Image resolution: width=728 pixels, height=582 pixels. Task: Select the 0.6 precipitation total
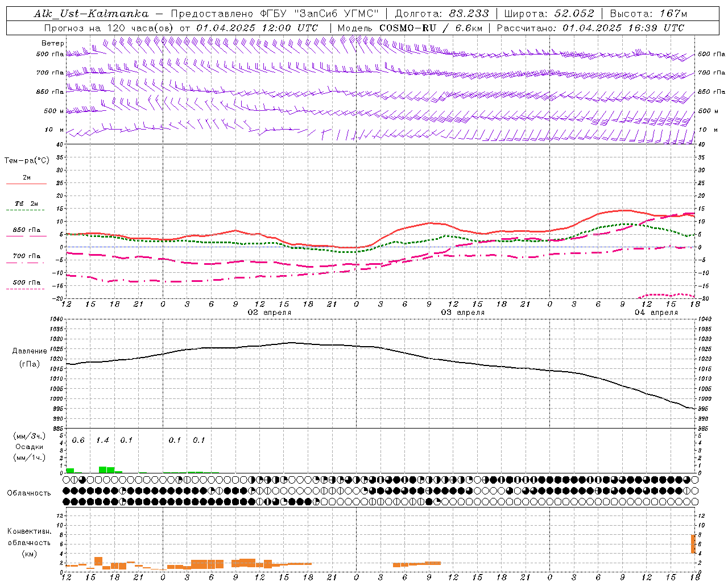coord(78,440)
